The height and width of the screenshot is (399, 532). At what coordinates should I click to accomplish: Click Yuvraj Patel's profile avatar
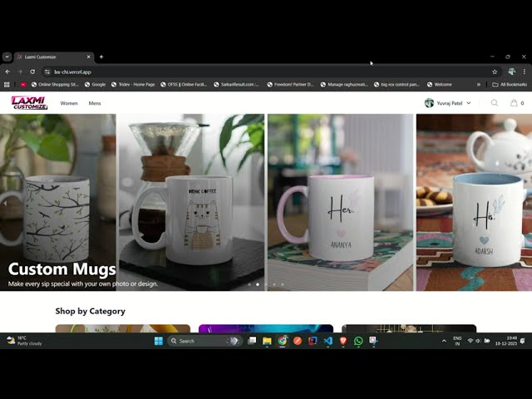(429, 103)
